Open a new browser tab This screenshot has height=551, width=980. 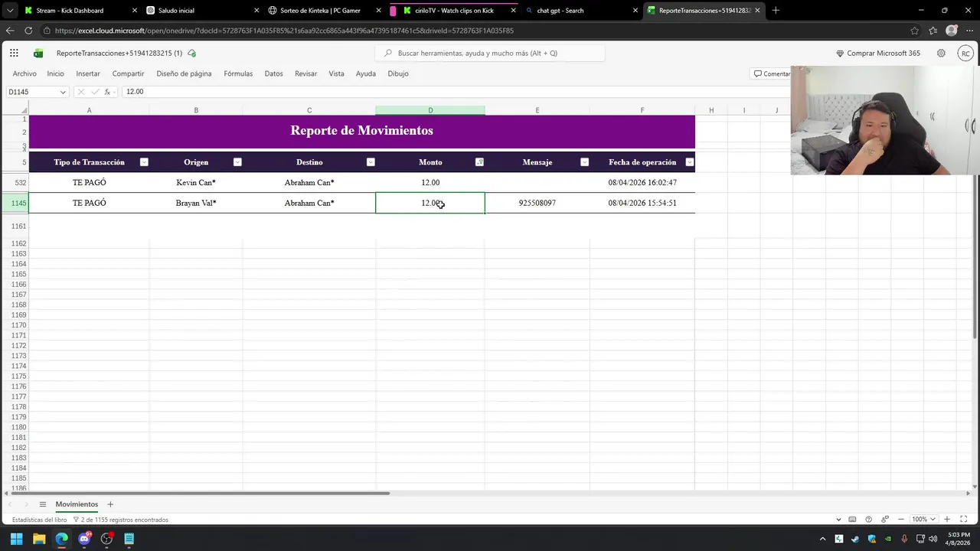pos(776,11)
